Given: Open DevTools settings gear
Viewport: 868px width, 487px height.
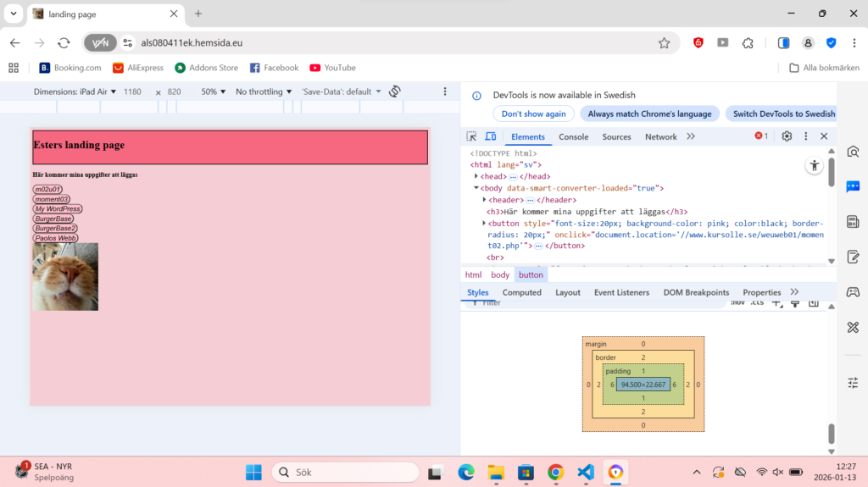Looking at the screenshot, I should pyautogui.click(x=787, y=136).
